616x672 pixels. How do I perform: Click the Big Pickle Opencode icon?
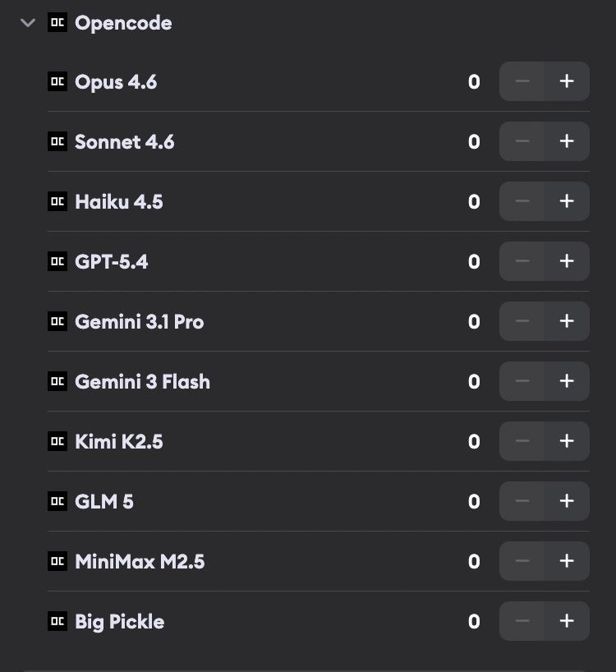[57, 621]
